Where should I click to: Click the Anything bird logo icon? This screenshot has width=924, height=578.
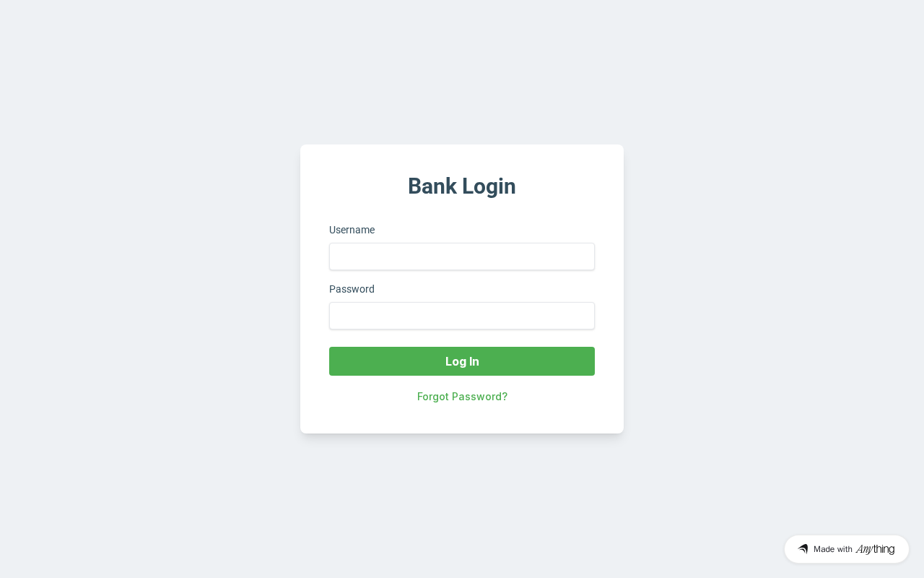click(x=803, y=549)
